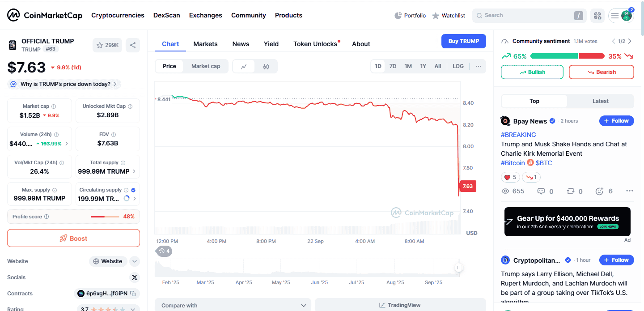Switch to the Markets tab
644x311 pixels.
tap(206, 44)
